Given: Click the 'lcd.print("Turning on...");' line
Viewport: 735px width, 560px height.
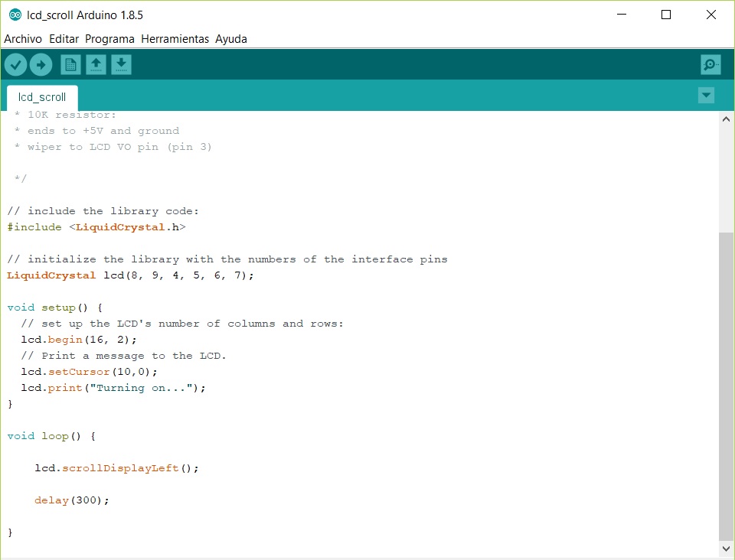Looking at the screenshot, I should pyautogui.click(x=113, y=388).
